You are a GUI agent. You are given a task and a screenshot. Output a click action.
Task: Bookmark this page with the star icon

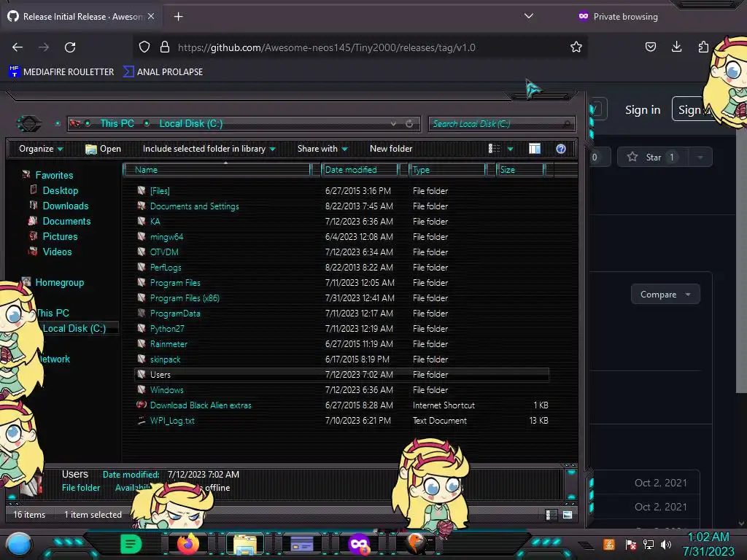pos(576,47)
